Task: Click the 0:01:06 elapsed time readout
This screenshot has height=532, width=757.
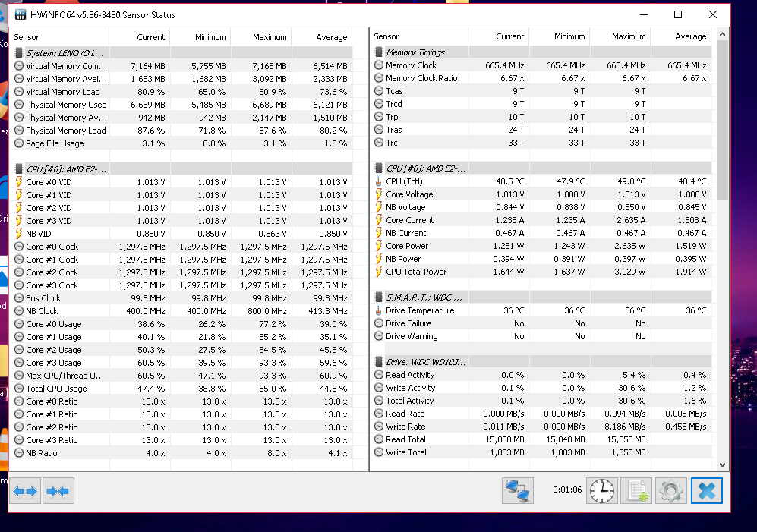Action: click(566, 490)
